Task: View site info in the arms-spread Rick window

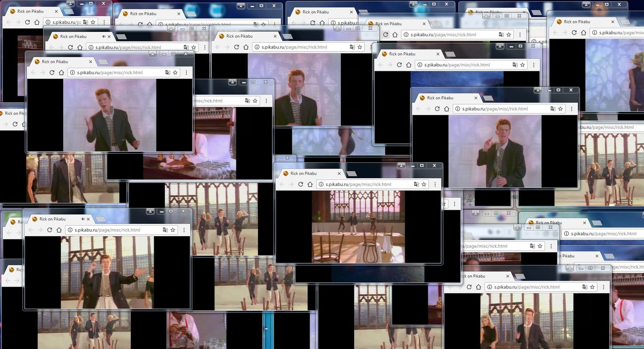Action: [x=70, y=230]
